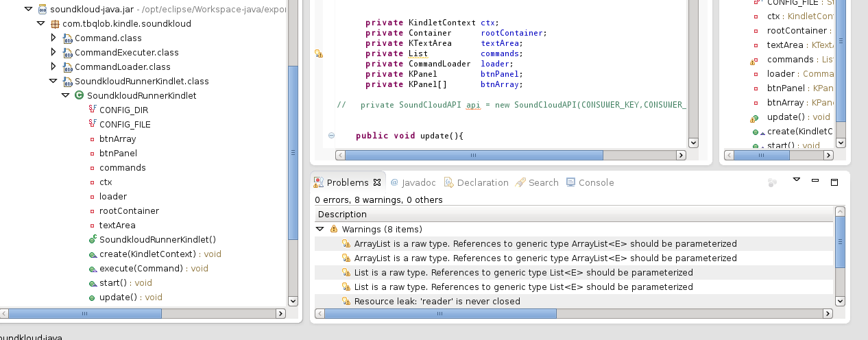Click the green class icon beside SoundkloudRunnerKindlet
The image size is (868, 340).
[x=79, y=95]
